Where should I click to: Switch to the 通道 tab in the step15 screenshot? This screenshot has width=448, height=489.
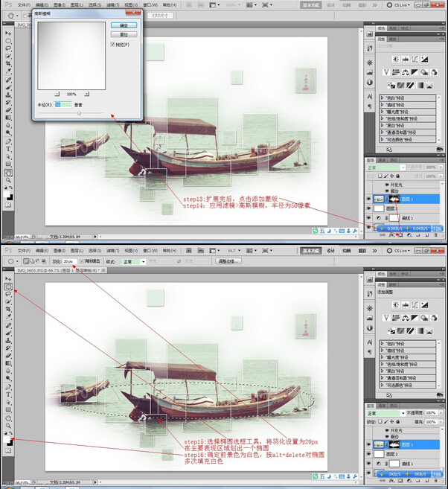pos(382,406)
